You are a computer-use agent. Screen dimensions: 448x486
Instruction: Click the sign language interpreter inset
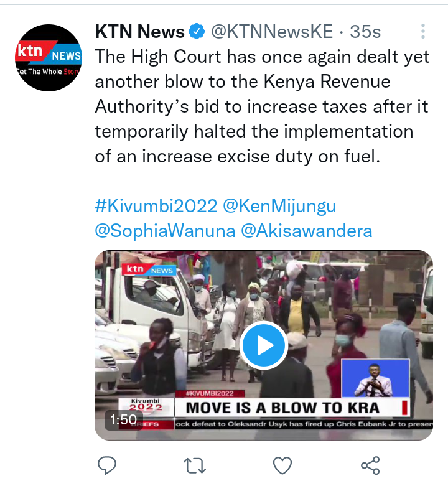375,378
